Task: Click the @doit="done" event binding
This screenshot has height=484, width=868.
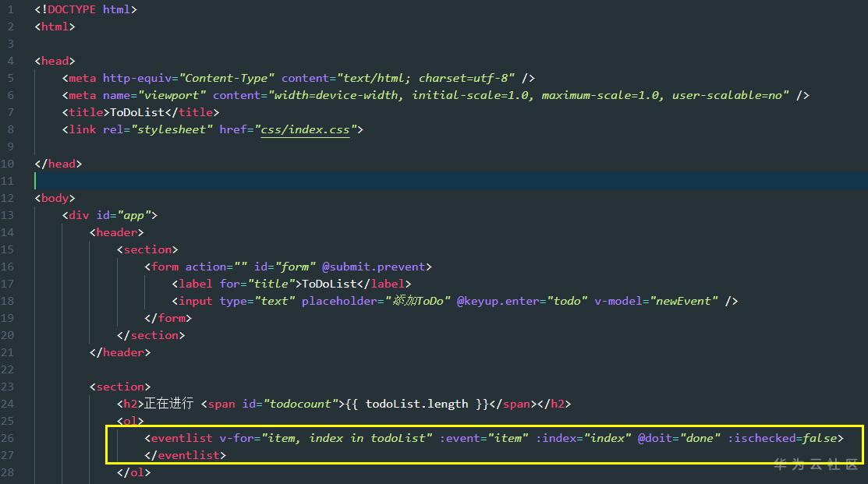Action: click(679, 438)
